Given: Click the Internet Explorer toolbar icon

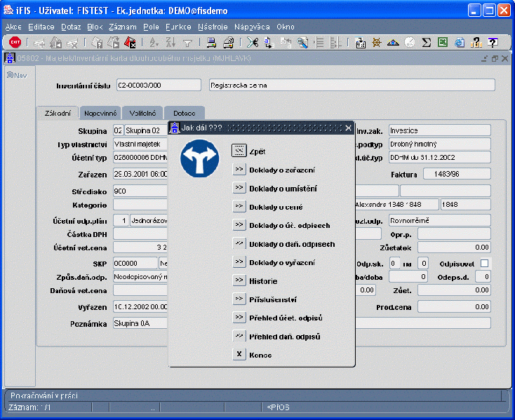Looking at the screenshot, I should click(460, 42).
